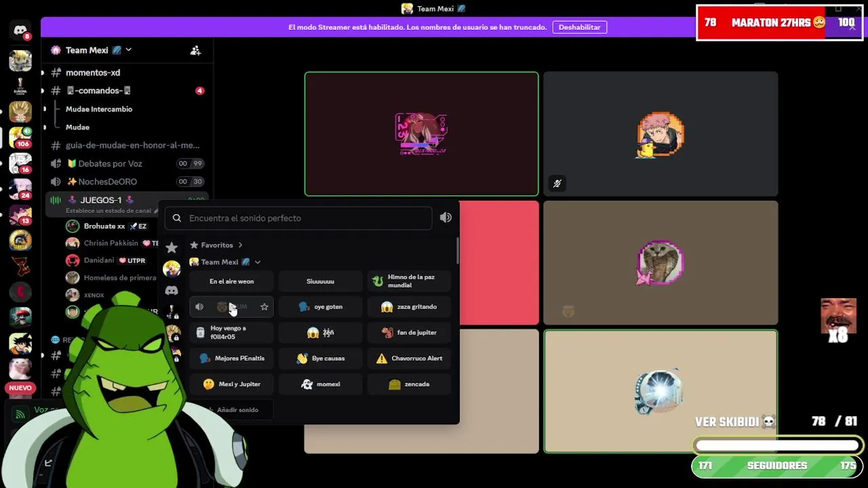
Task: Open the server icon with 16 badge
Action: pyautogui.click(x=20, y=163)
